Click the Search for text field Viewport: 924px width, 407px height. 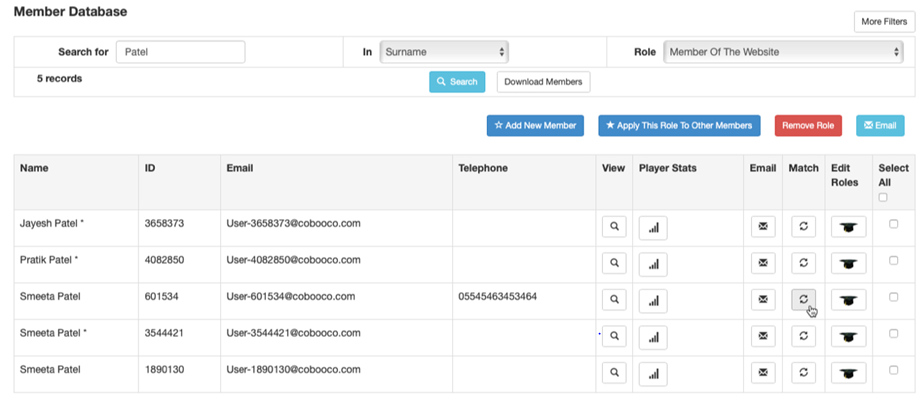point(180,51)
